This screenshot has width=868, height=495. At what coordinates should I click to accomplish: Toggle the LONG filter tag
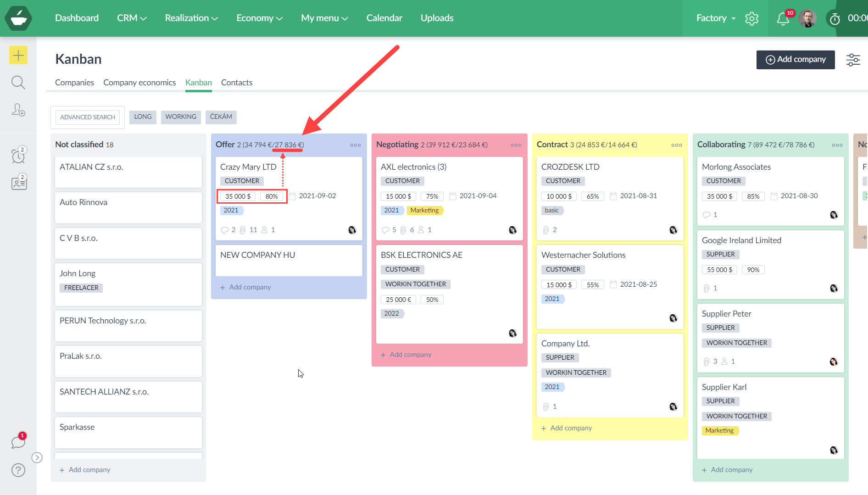click(143, 117)
